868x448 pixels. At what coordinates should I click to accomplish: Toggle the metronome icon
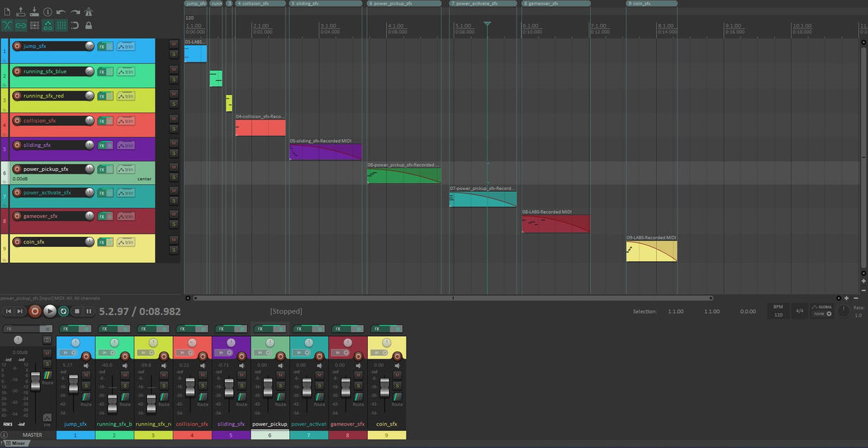(x=89, y=12)
